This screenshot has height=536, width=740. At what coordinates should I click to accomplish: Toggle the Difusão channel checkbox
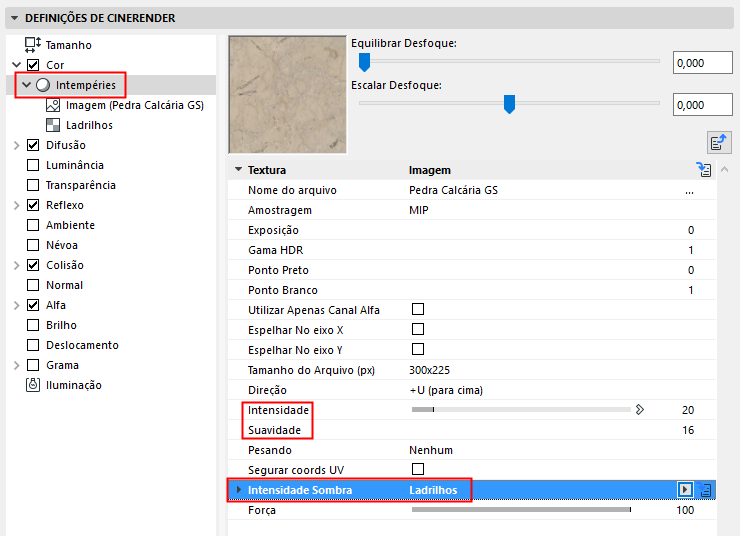[x=33, y=145]
